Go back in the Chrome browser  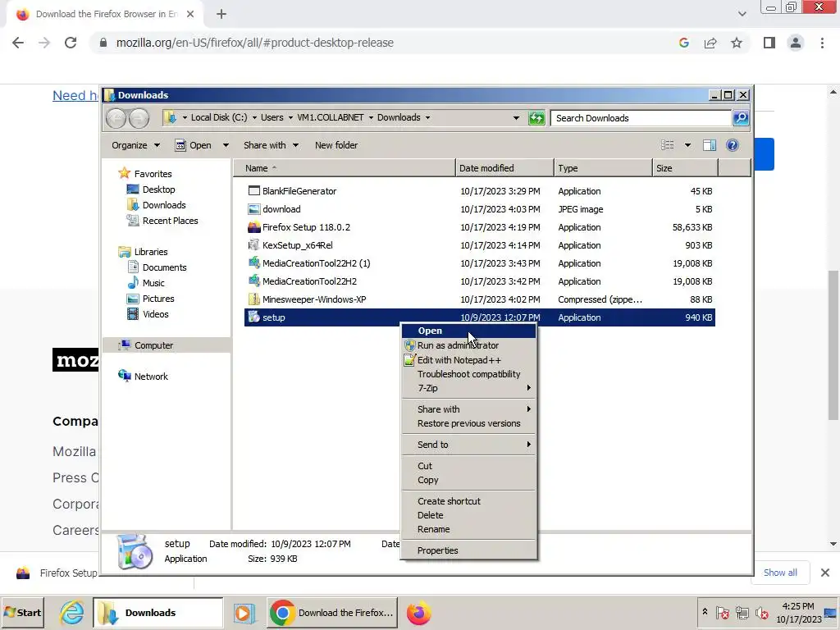pos(18,43)
